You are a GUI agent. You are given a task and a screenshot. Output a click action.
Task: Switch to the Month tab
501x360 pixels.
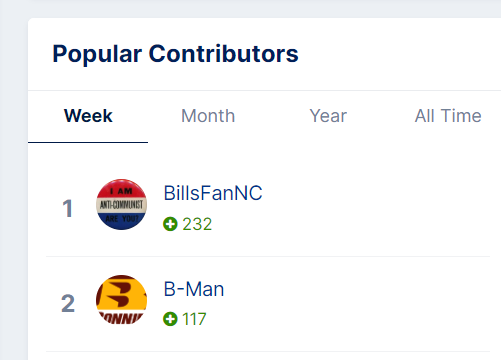click(x=208, y=116)
